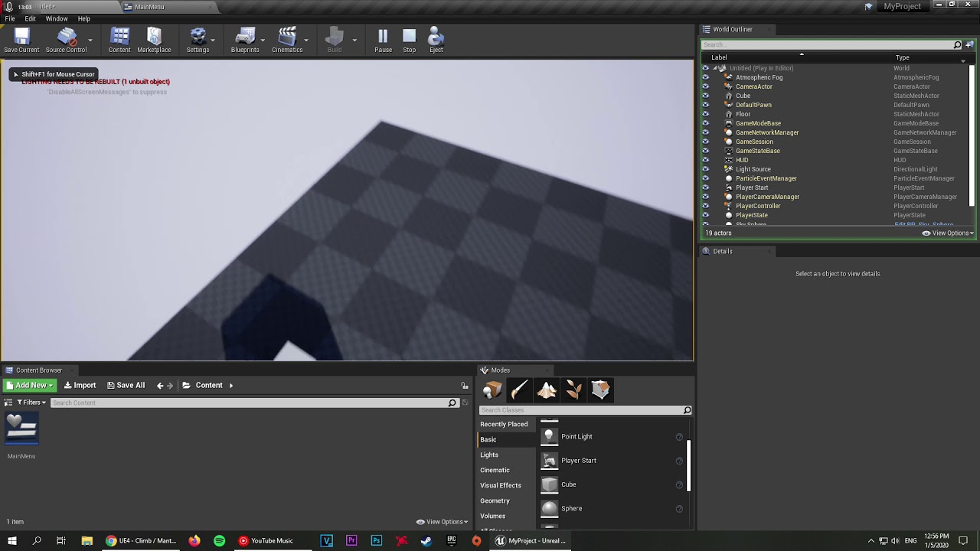Select the Foliage mode icon
This screenshot has width=980, height=551.
click(x=573, y=390)
